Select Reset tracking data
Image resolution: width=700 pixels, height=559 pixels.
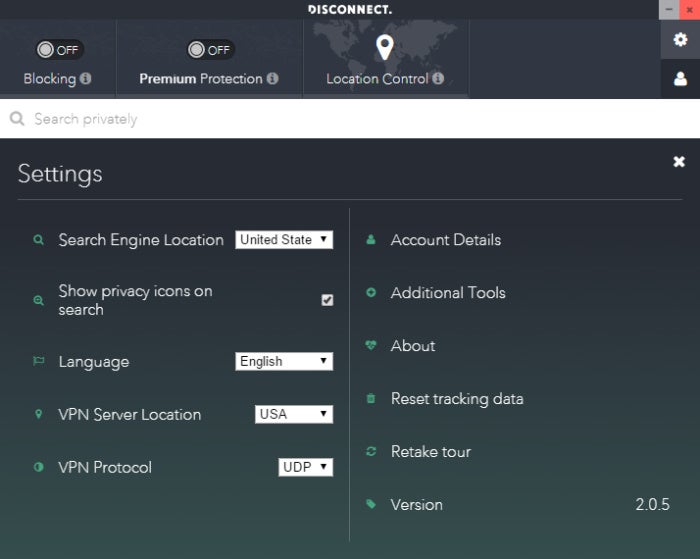pyautogui.click(x=457, y=398)
